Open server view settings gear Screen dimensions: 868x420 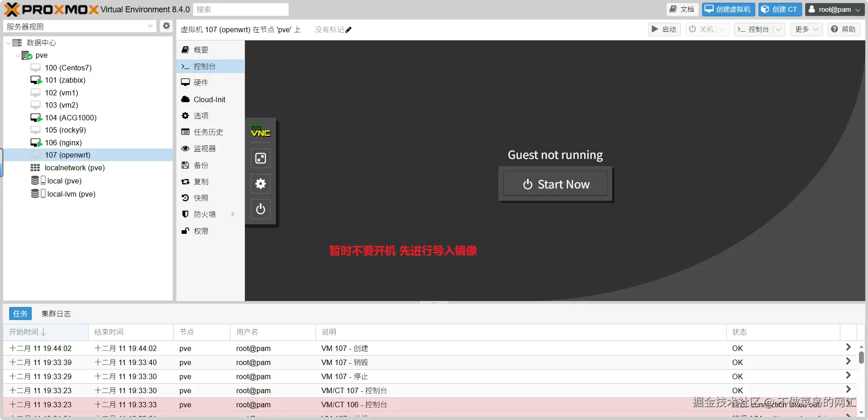click(166, 26)
